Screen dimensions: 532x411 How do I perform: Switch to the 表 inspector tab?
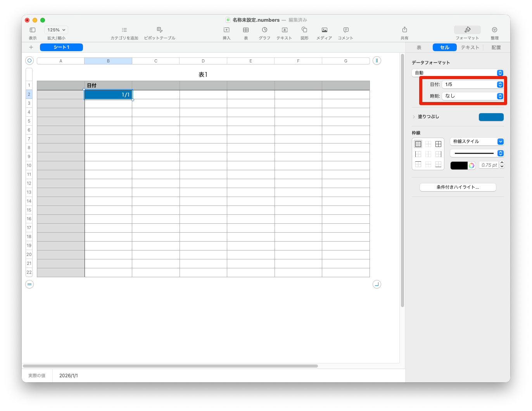coord(419,47)
